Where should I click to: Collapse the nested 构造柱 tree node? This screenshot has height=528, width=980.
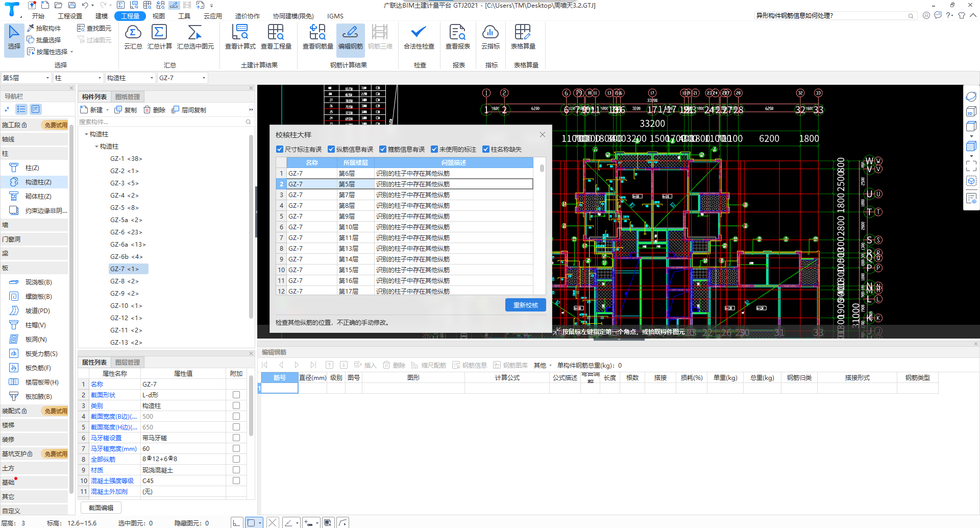96,147
